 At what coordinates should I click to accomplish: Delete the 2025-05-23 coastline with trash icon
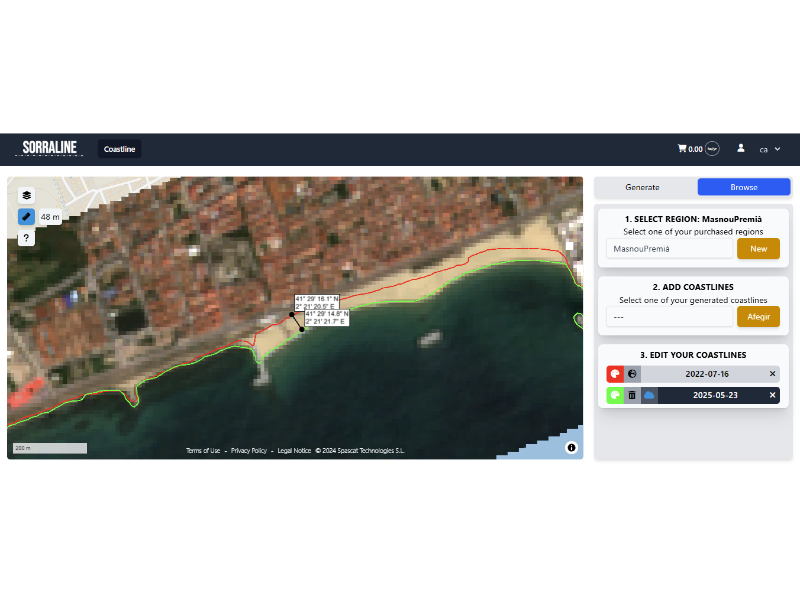pos(632,395)
